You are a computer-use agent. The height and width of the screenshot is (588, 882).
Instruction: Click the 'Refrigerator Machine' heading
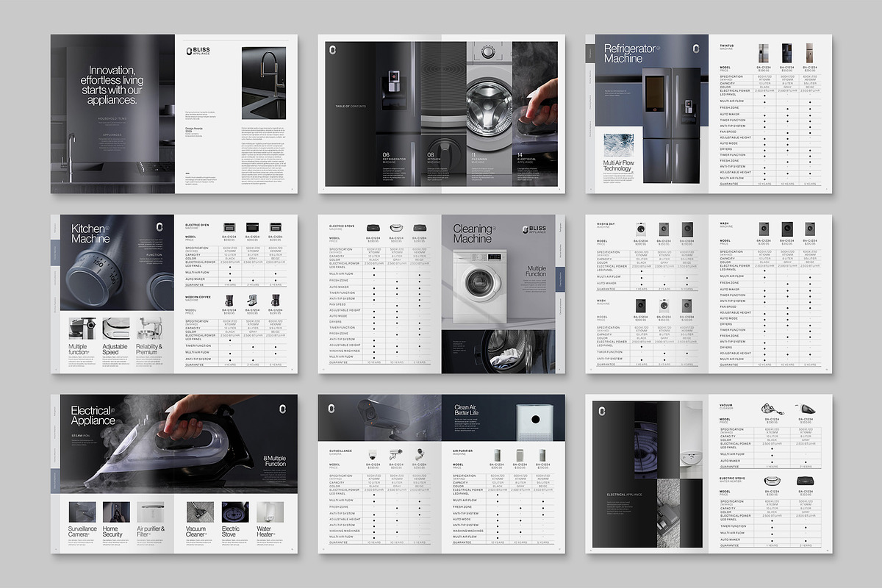pos(632,54)
